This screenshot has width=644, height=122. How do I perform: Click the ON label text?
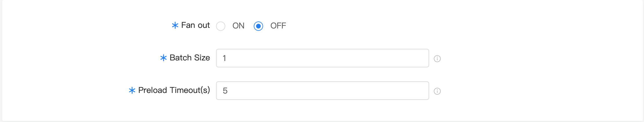tap(238, 26)
